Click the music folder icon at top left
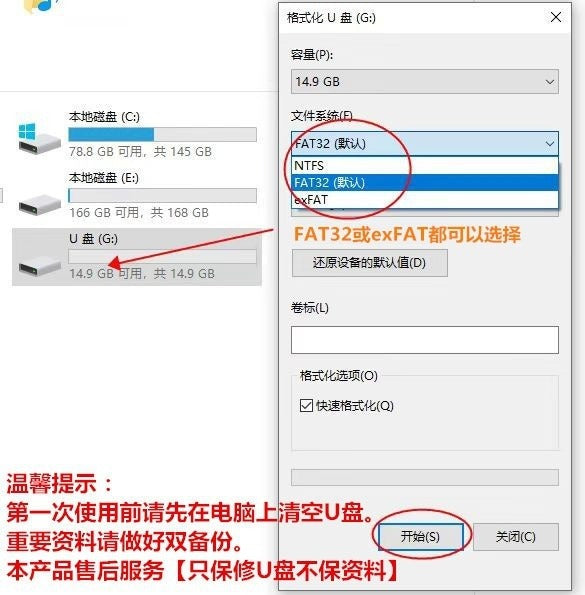The width and height of the screenshot is (585, 595). [42, 6]
